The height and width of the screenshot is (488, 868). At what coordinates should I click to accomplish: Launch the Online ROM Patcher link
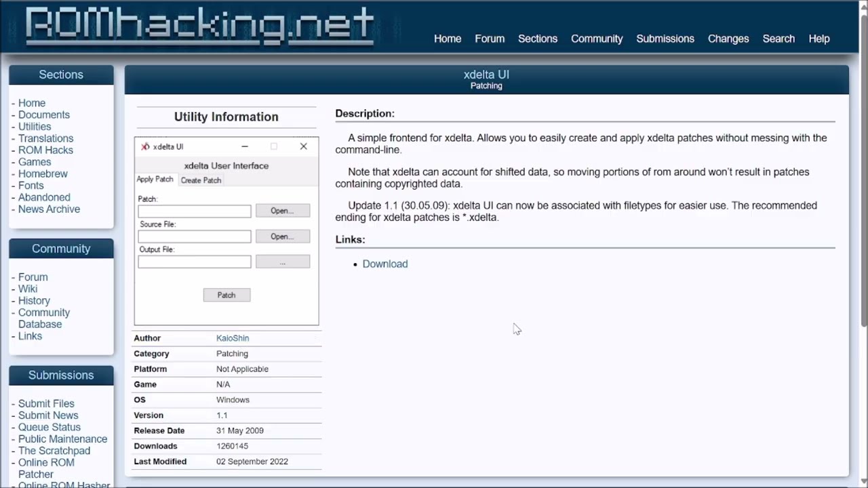[x=46, y=468]
